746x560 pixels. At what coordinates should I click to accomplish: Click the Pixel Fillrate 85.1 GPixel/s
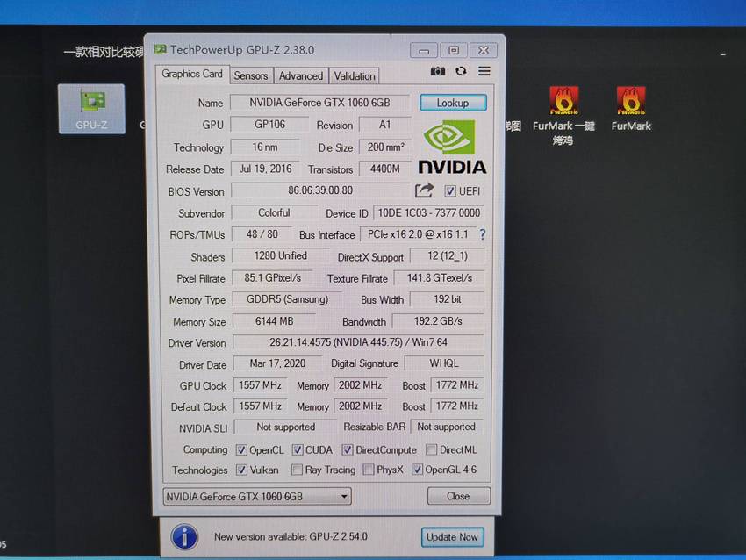pyautogui.click(x=273, y=278)
